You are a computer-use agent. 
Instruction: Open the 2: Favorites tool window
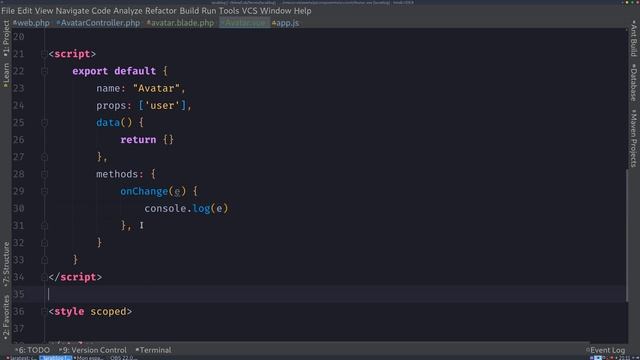[x=6, y=317]
